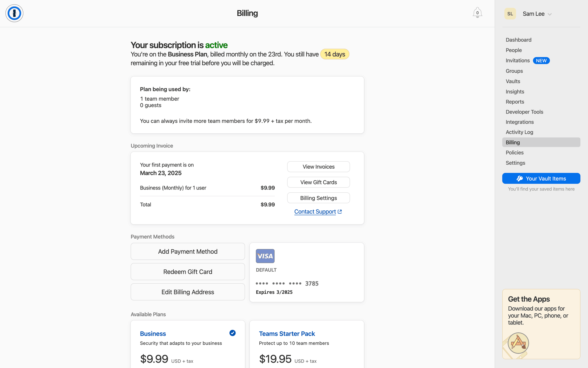Image resolution: width=588 pixels, height=368 pixels.
Task: Click the 'Business (Monthly) for 1 user' line
Action: (173, 188)
